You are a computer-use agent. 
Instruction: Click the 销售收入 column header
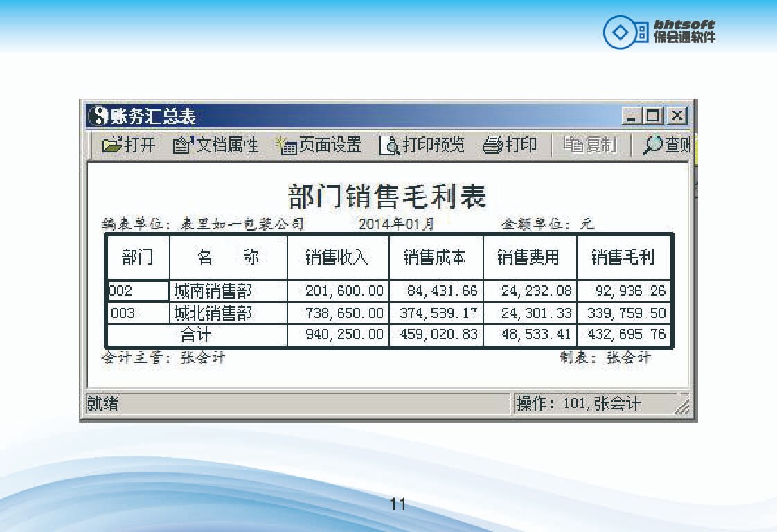point(337,258)
